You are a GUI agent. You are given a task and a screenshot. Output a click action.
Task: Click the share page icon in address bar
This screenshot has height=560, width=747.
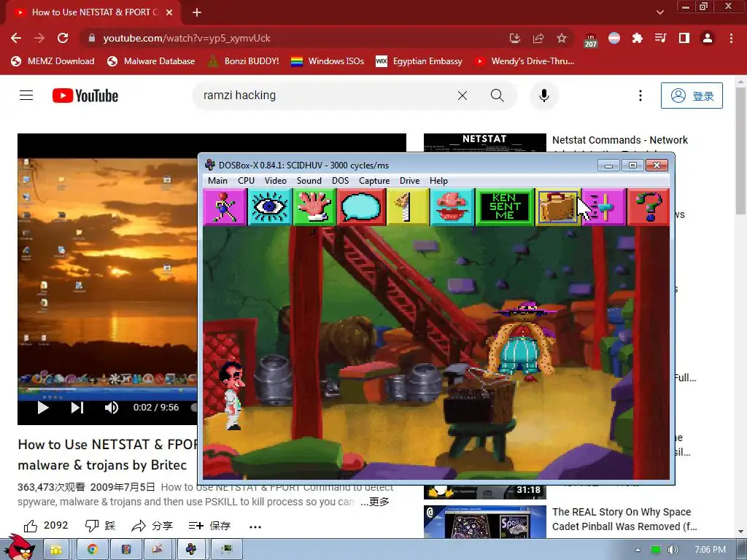point(538,38)
